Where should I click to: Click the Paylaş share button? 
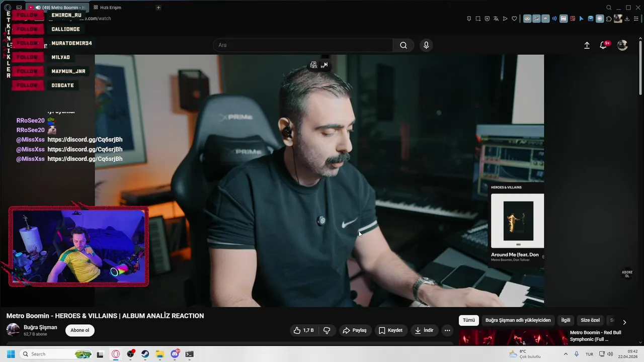[x=355, y=330]
